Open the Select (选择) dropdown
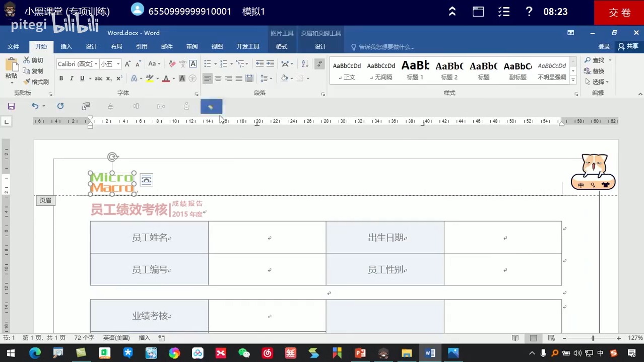 597,82
